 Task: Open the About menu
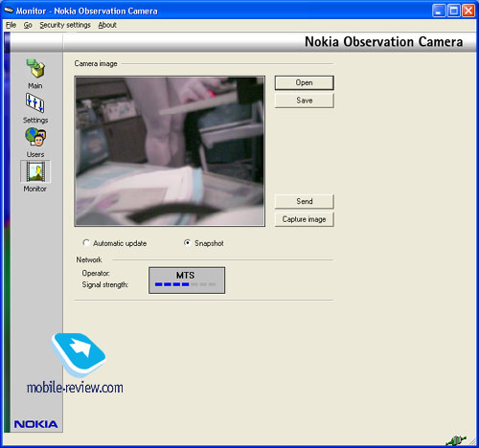(x=107, y=25)
